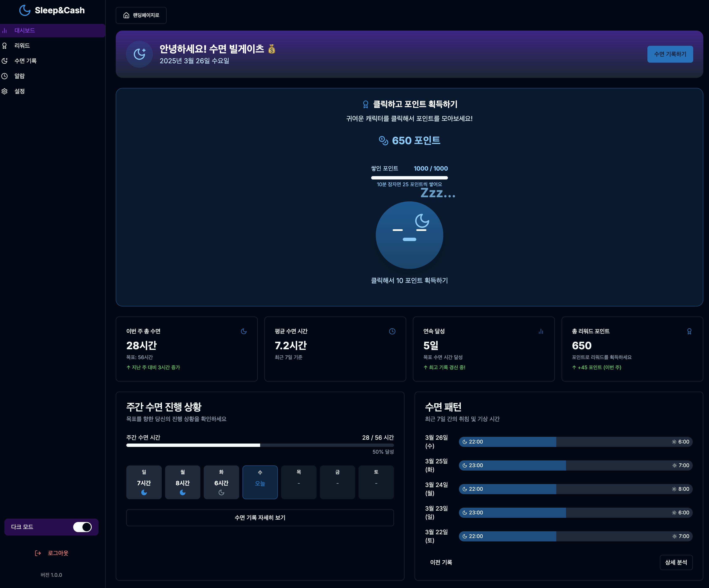Click the home icon beside 랜딩페이지로
709x588 pixels.
pyautogui.click(x=126, y=15)
